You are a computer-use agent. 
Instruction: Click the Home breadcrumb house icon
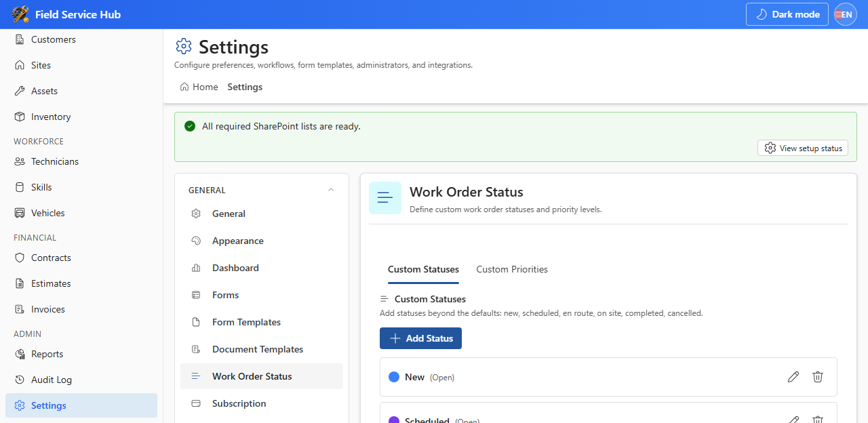click(x=184, y=87)
